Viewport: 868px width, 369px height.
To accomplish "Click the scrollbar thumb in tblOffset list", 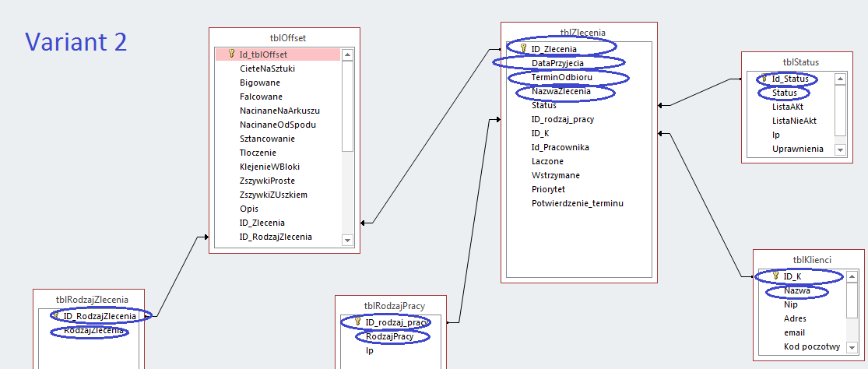I will (348, 105).
